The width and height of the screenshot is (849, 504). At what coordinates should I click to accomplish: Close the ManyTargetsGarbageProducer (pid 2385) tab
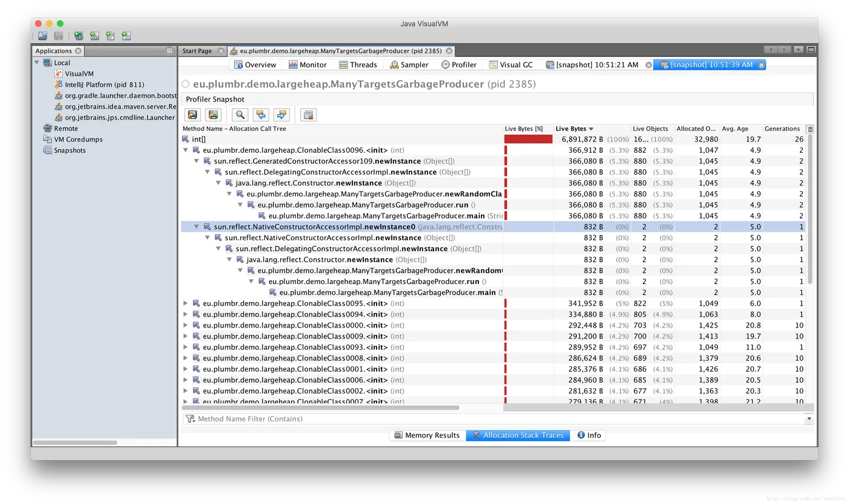(449, 51)
